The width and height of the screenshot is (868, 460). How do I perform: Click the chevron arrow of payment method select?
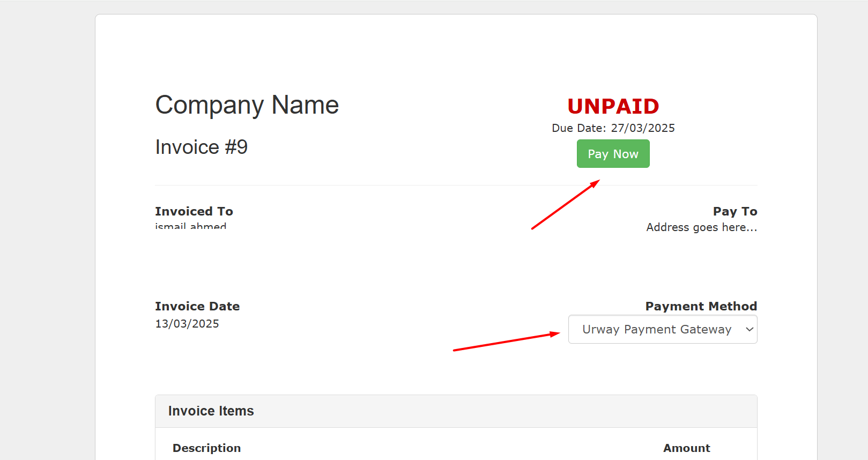point(750,329)
